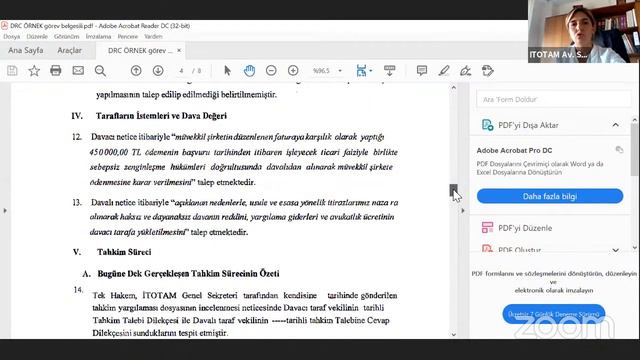640x360 pixels.
Task: Click tools pane scrollbar thumb
Action: point(634,149)
